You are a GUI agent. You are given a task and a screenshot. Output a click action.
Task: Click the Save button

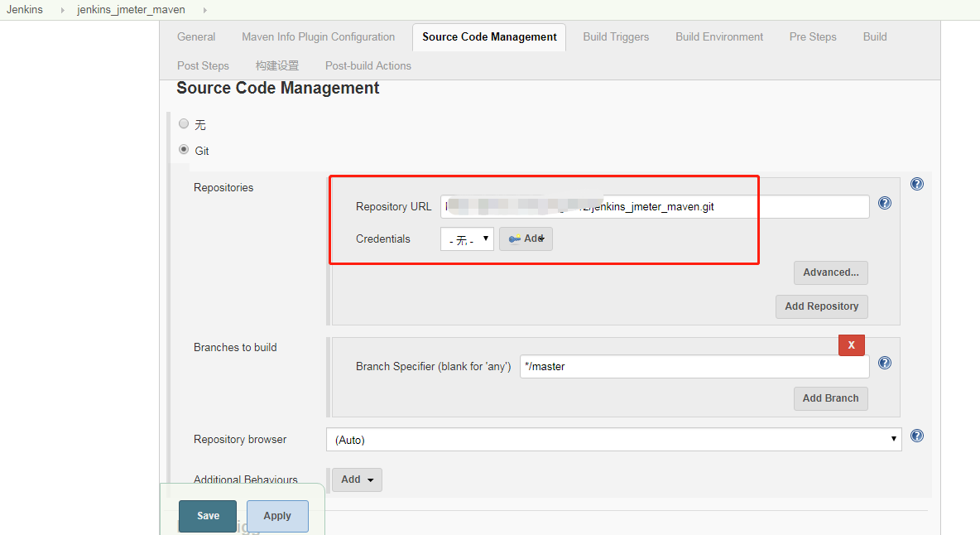click(x=207, y=515)
